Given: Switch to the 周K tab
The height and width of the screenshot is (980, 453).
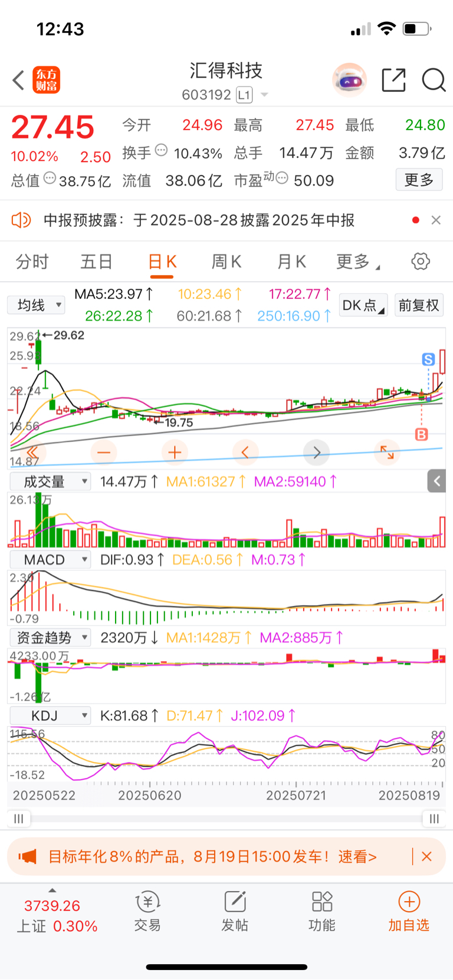Looking at the screenshot, I should pyautogui.click(x=226, y=262).
